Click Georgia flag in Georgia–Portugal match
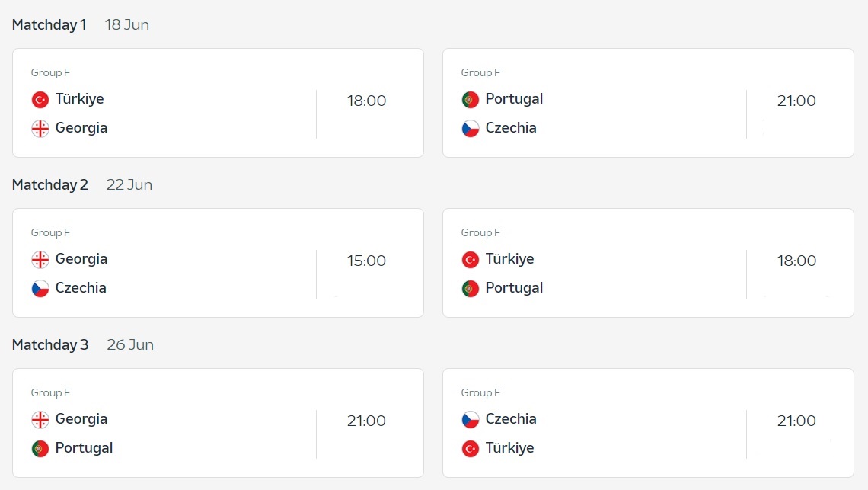 (x=40, y=420)
